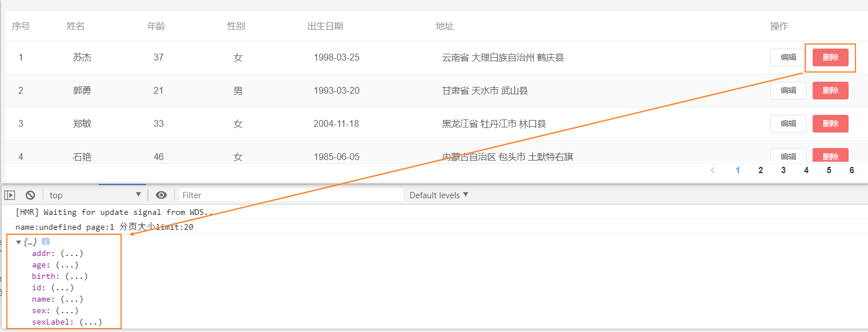Click birth date 1985-06-05
This screenshot has height=332, width=868.
(336, 157)
